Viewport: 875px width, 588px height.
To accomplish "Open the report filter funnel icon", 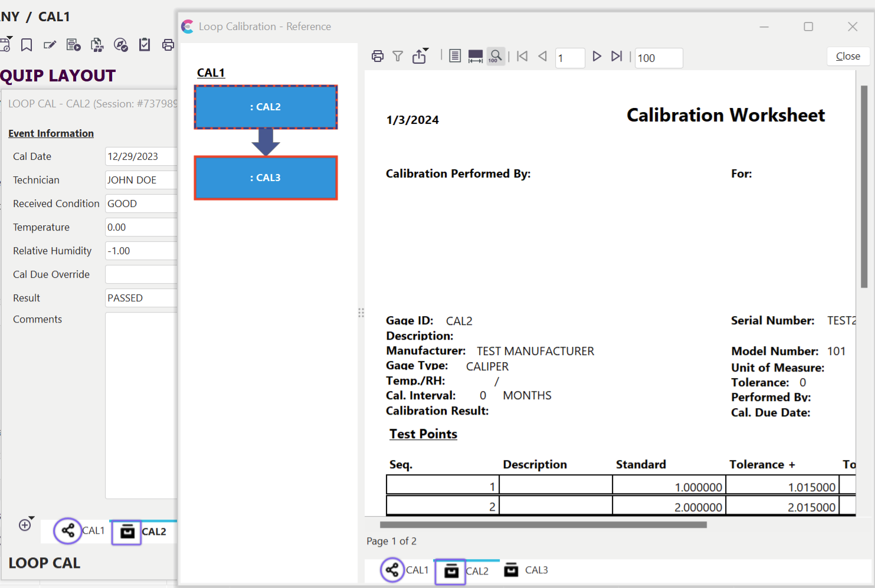I will coord(398,57).
